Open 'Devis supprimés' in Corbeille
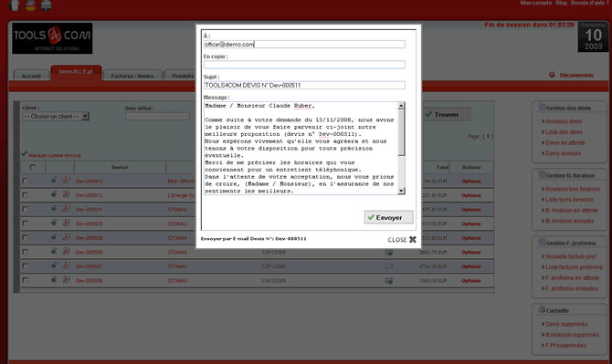 click(x=566, y=324)
